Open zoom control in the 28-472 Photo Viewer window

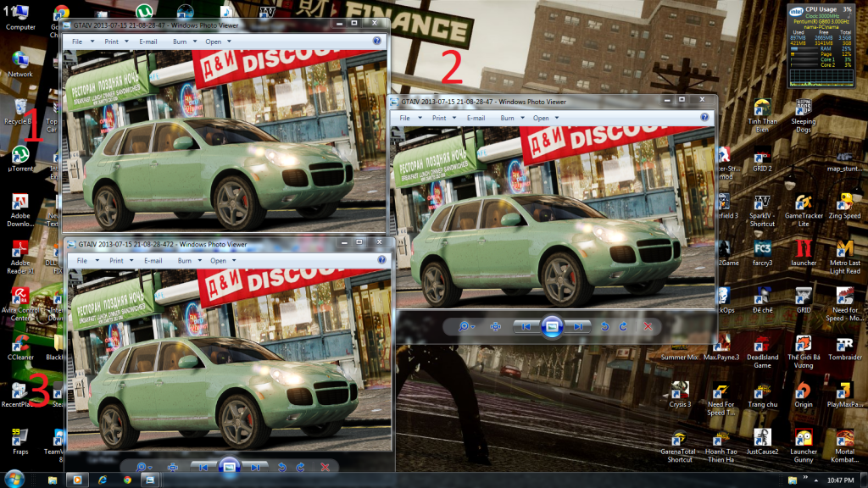click(143, 467)
